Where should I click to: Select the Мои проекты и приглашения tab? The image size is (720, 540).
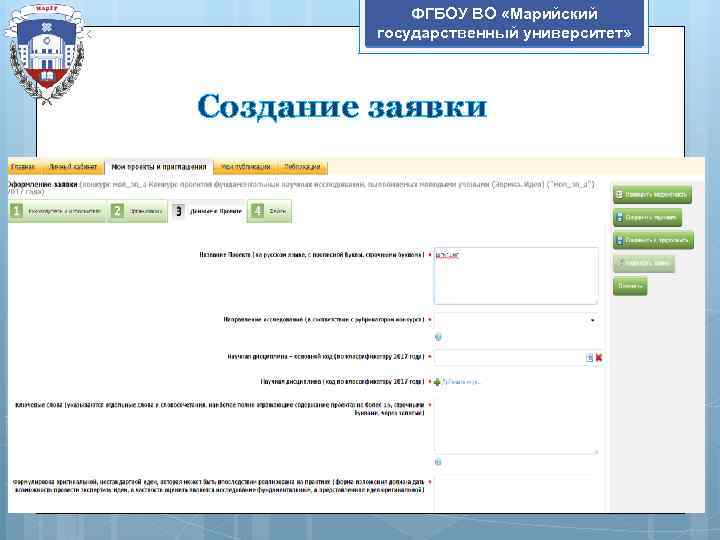(159, 167)
